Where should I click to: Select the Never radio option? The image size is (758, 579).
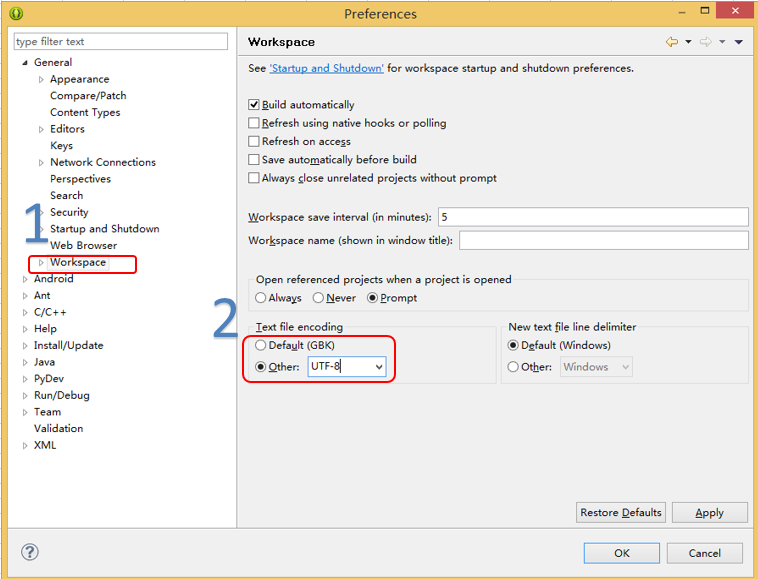click(318, 298)
